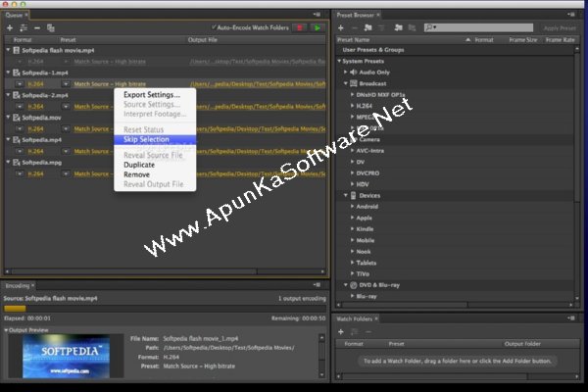Open format dropdown arrow for Softpedia-1.mp4 H.264
This screenshot has width=588, height=392.
tap(20, 84)
